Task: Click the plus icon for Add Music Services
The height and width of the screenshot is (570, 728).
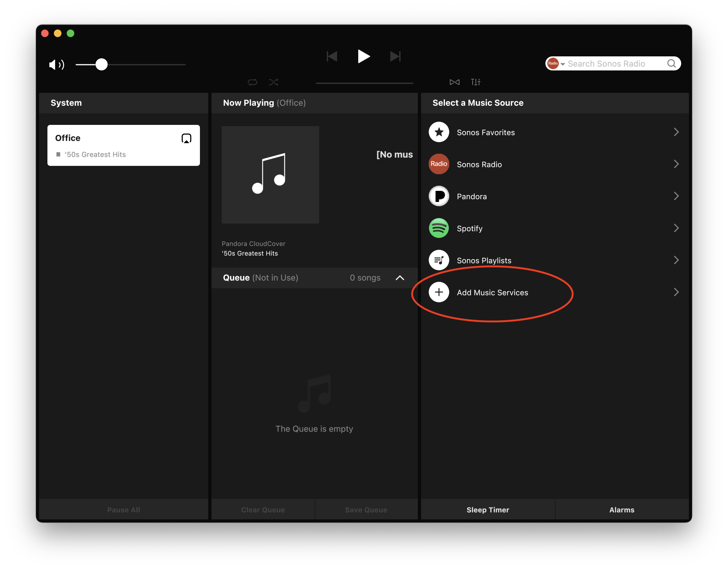Action: point(439,292)
